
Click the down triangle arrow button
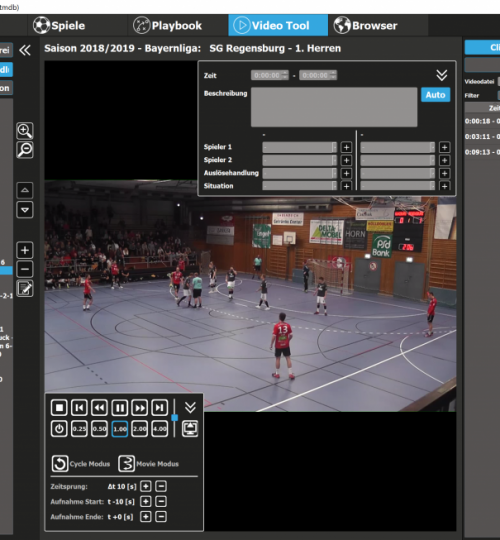pos(25,210)
